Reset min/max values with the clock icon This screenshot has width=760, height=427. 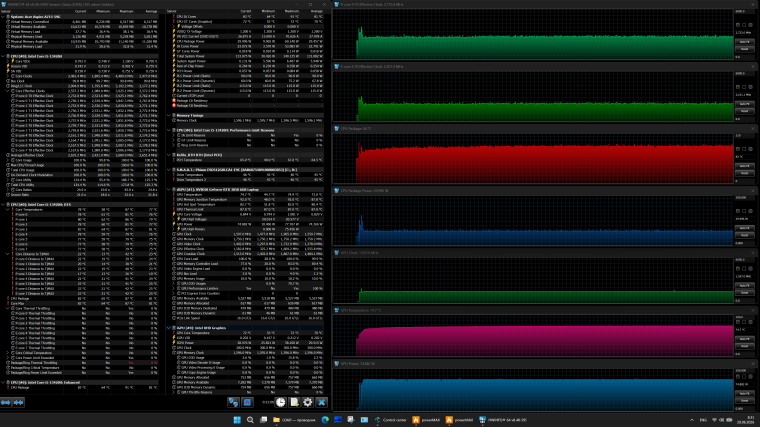[x=281, y=402]
